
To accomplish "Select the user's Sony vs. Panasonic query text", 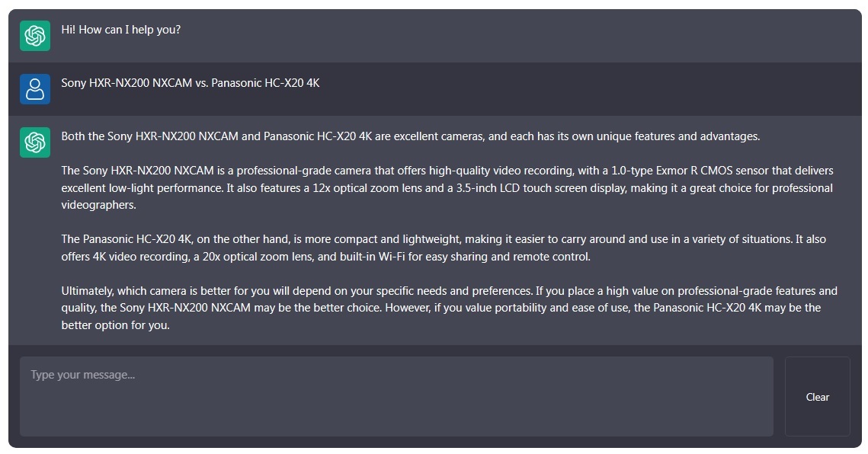I will coord(191,83).
